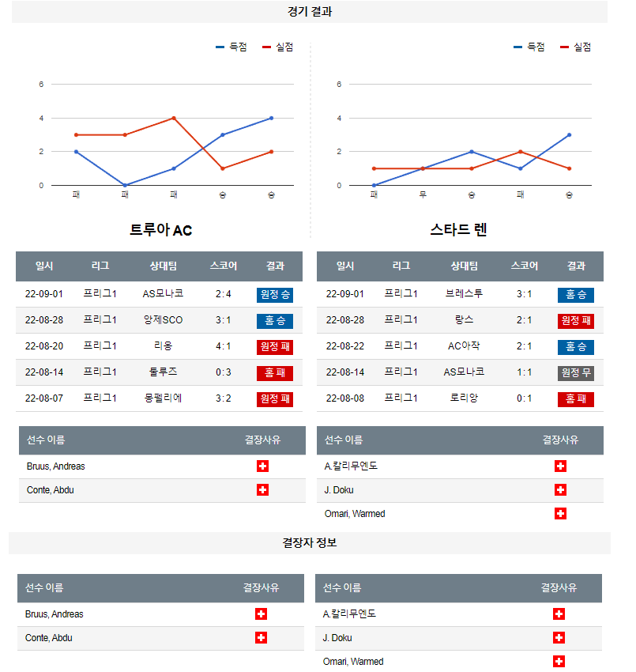The width and height of the screenshot is (636, 672).
Task: Click 원정 승 badge in AS모나코 row of 트루아 AC table
Action: (x=275, y=295)
